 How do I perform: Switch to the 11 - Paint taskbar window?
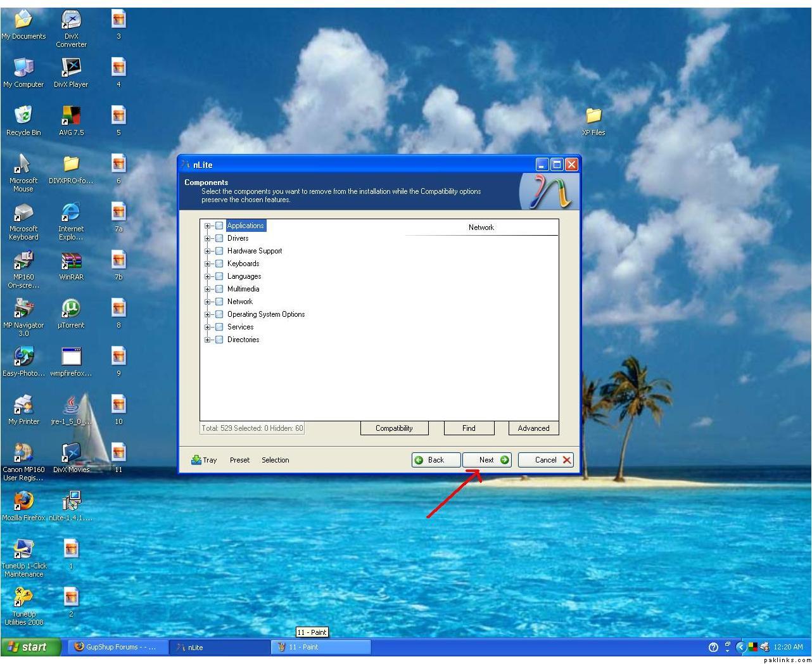320,647
